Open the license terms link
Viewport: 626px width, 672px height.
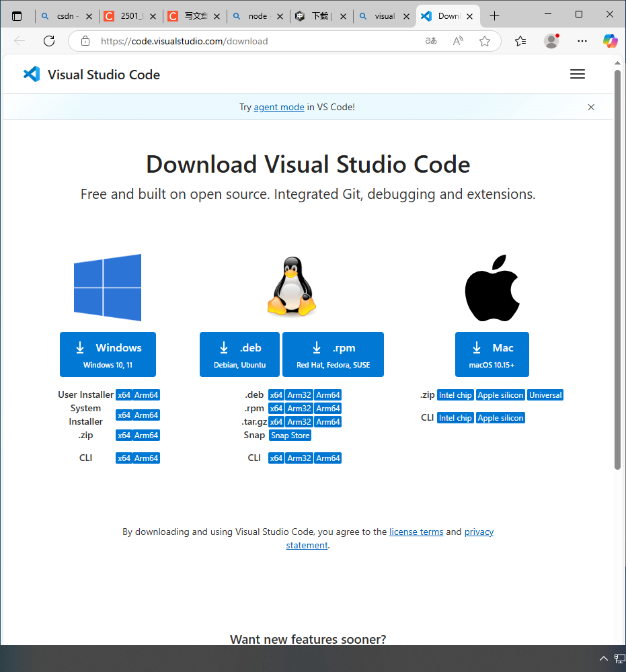pyautogui.click(x=416, y=532)
